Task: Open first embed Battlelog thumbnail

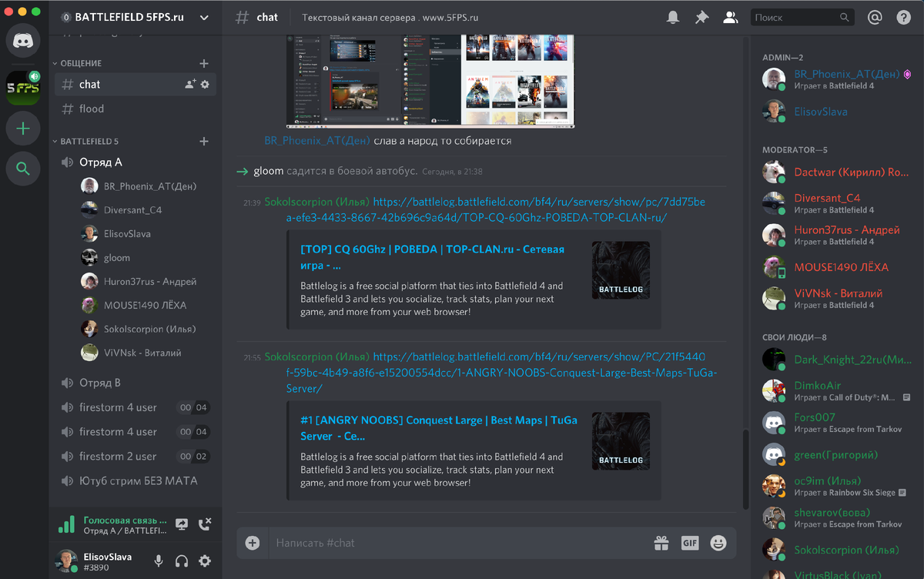Action: coord(621,270)
